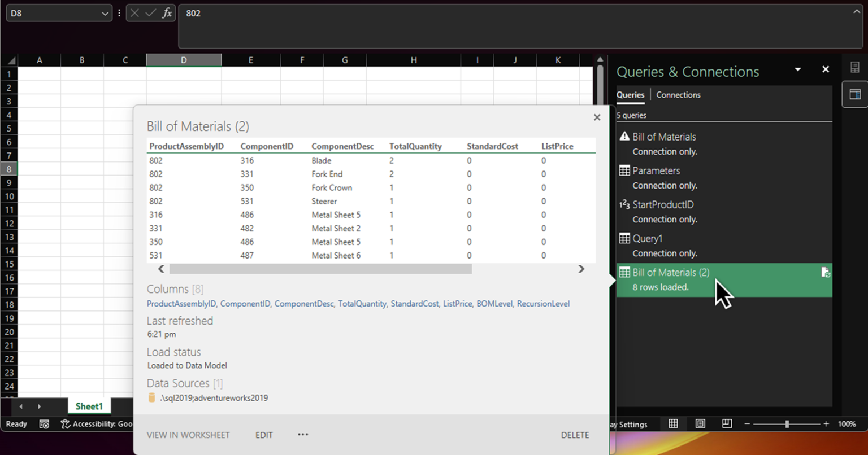This screenshot has height=455, width=868.
Task: Click the macro recording icon in status bar
Action: [x=44, y=424]
